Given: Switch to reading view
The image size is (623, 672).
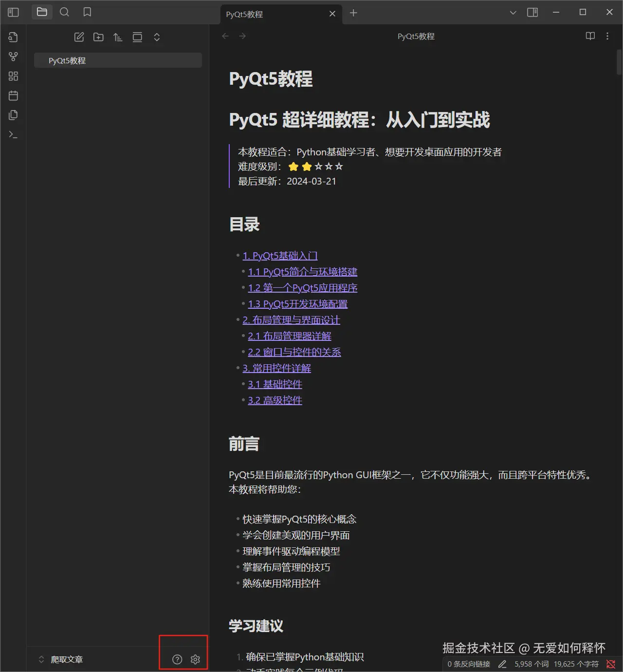Looking at the screenshot, I should pos(590,36).
